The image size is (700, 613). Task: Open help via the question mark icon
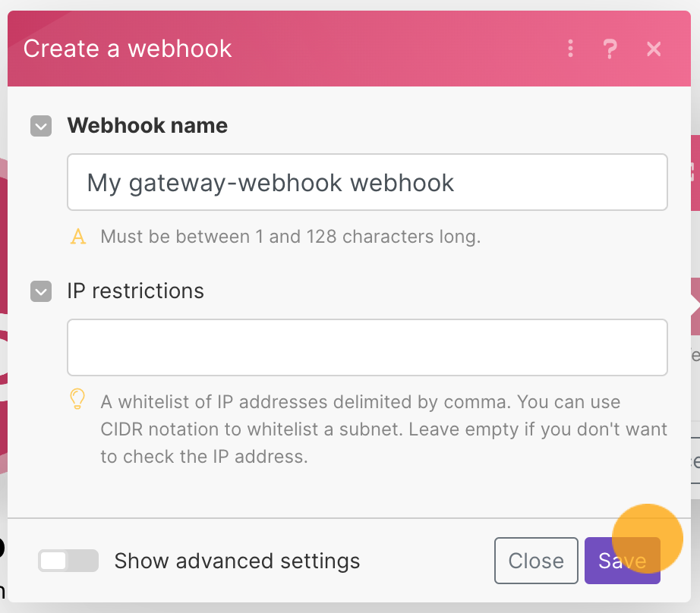tap(610, 49)
